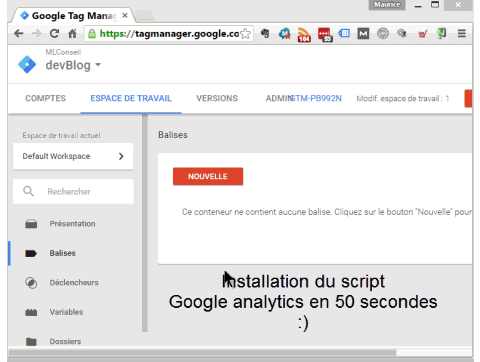Viewport: 480px width, 362px height.
Task: Click the NOUVELLE button
Action: [x=208, y=176]
